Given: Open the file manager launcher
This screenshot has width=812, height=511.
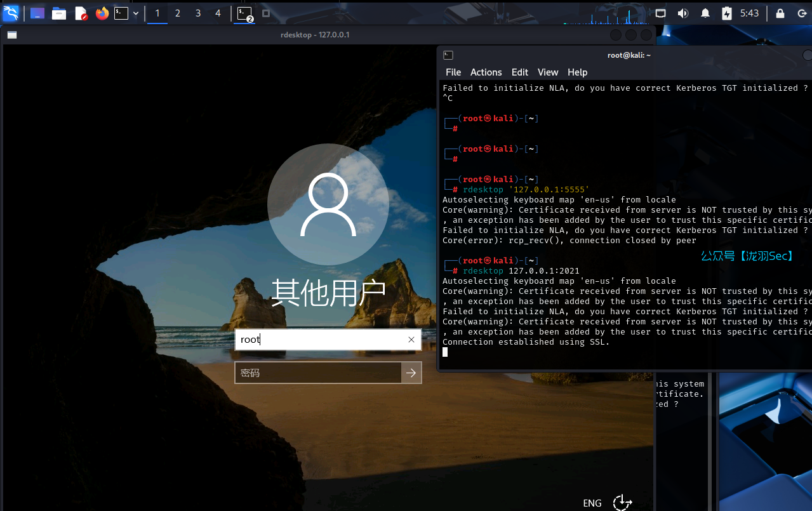Looking at the screenshot, I should point(59,13).
